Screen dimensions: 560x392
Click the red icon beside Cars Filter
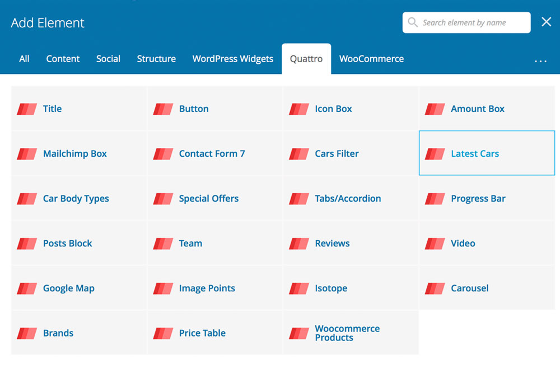coord(299,154)
